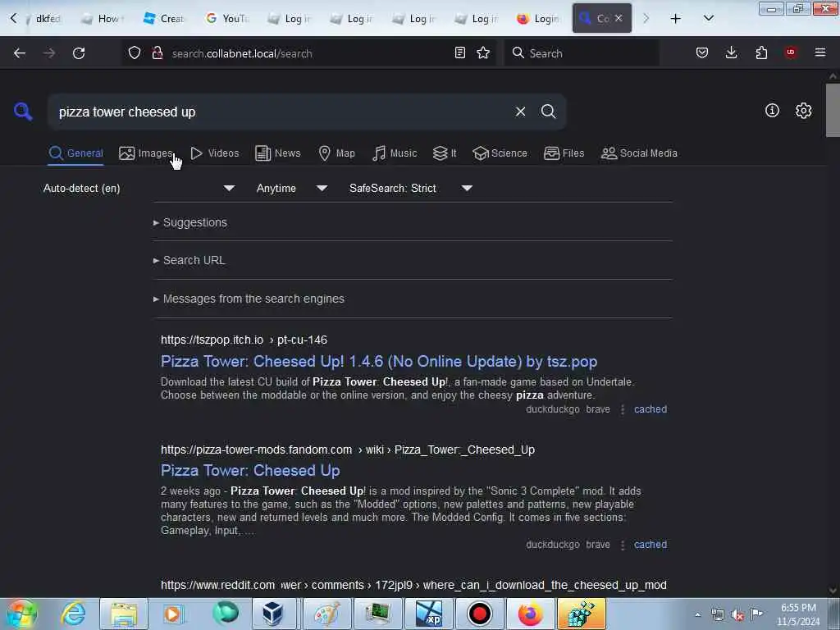840x630 pixels.
Task: Open the reddit.com result URL
Action: [413, 585]
